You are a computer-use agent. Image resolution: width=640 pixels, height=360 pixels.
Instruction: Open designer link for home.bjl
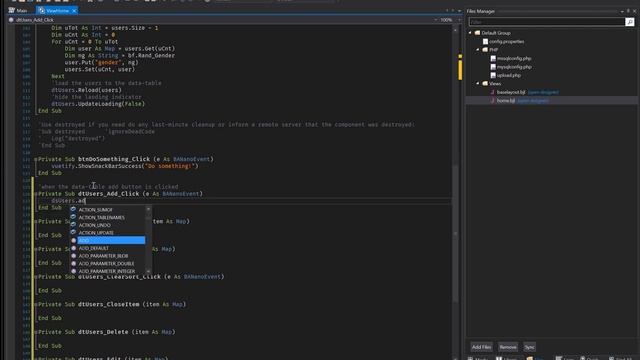(x=533, y=100)
